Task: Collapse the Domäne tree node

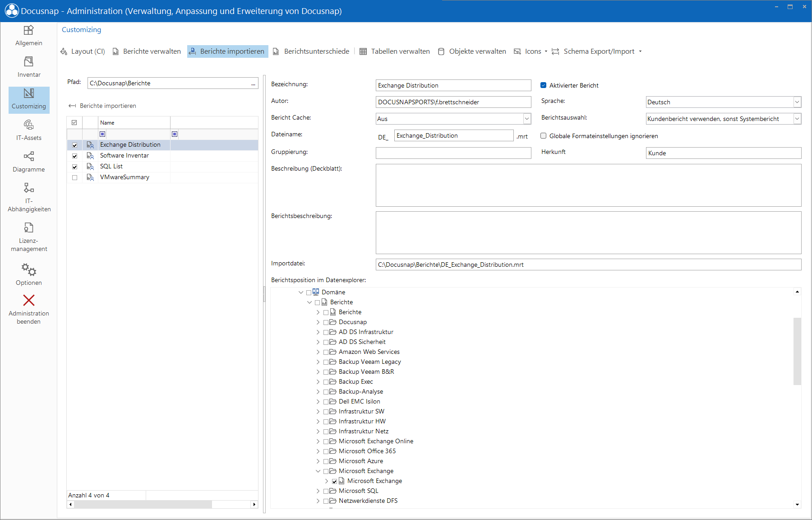Action: (x=301, y=292)
